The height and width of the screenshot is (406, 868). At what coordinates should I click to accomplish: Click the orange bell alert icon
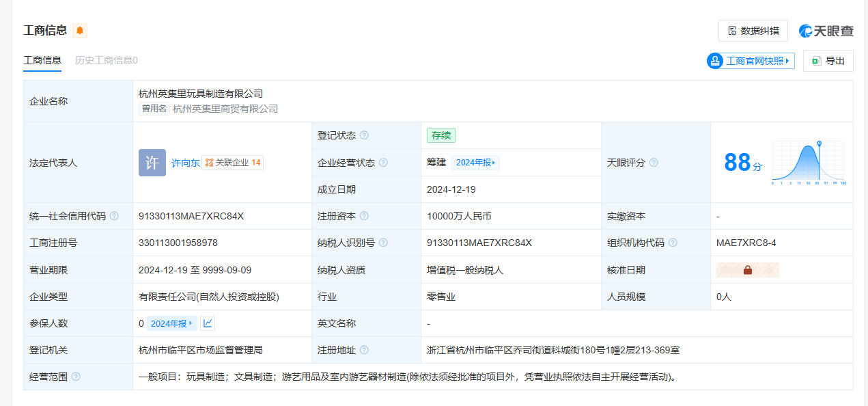point(80,31)
